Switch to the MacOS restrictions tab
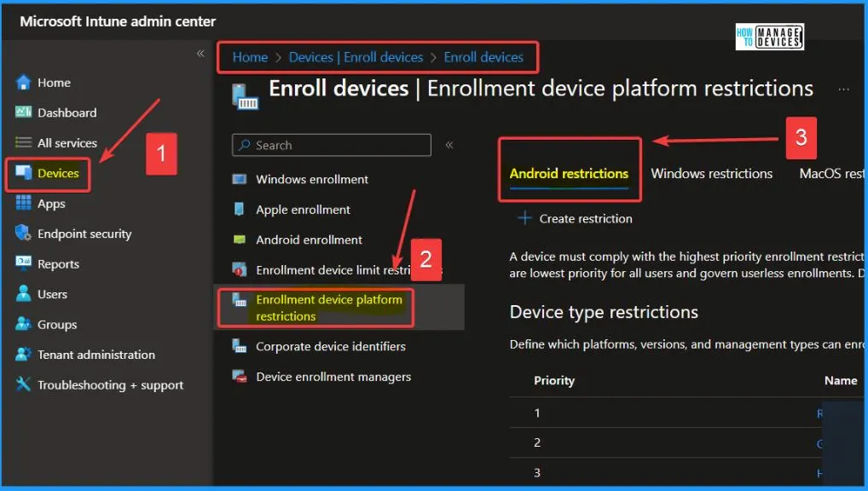 coord(832,173)
